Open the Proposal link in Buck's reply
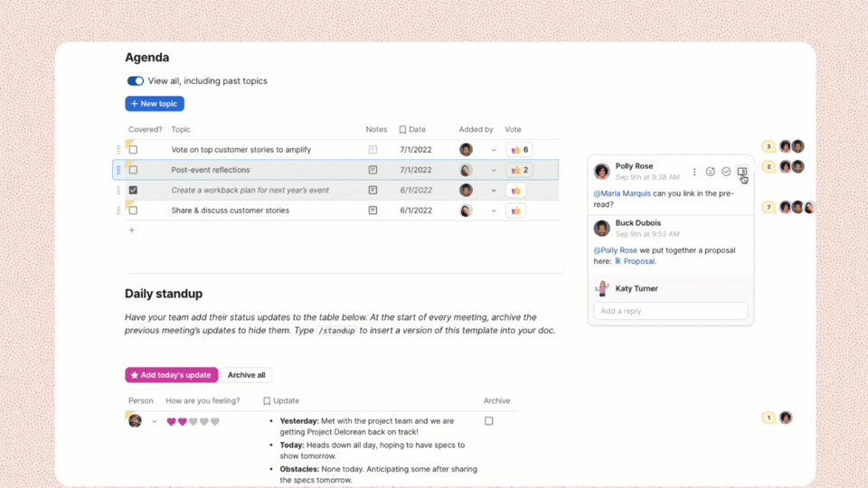The image size is (868, 488). tap(638, 261)
